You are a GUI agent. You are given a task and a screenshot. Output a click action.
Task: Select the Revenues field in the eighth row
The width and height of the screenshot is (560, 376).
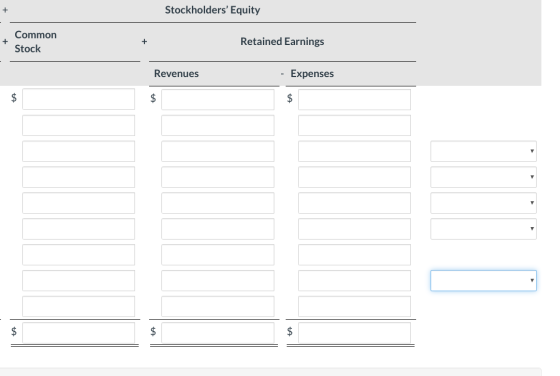tap(218, 281)
